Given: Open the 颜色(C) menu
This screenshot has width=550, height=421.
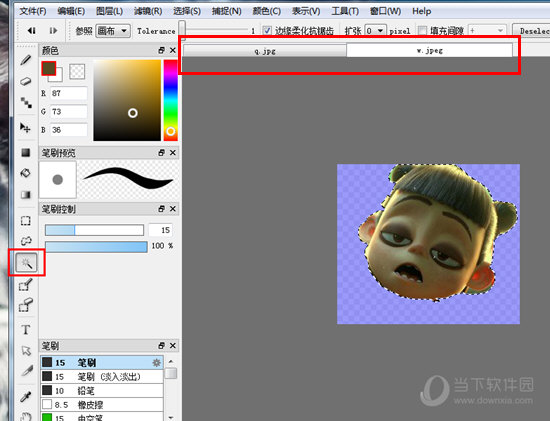Looking at the screenshot, I should (x=267, y=11).
